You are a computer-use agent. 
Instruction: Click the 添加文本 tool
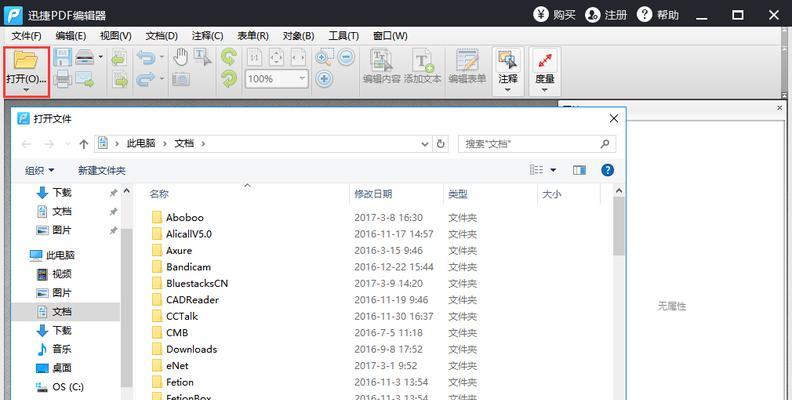pos(422,67)
